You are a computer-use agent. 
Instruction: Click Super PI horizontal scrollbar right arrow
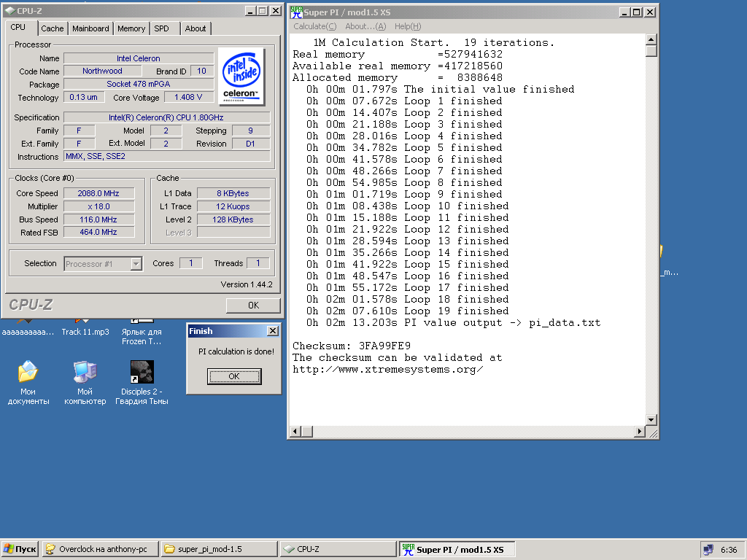[x=640, y=432]
